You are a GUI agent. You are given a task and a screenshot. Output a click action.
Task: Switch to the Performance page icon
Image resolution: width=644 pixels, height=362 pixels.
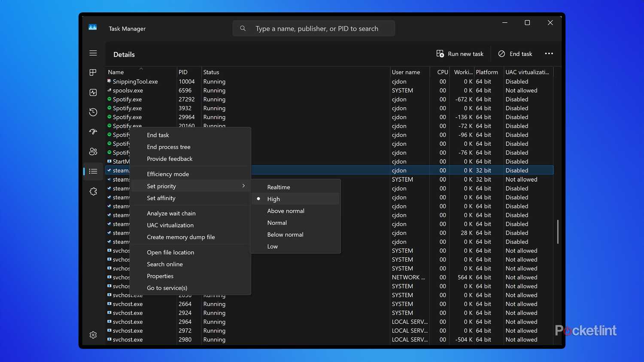(93, 92)
